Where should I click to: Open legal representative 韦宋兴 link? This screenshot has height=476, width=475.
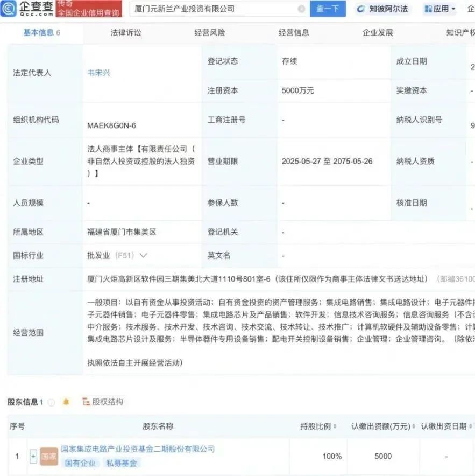tap(98, 73)
